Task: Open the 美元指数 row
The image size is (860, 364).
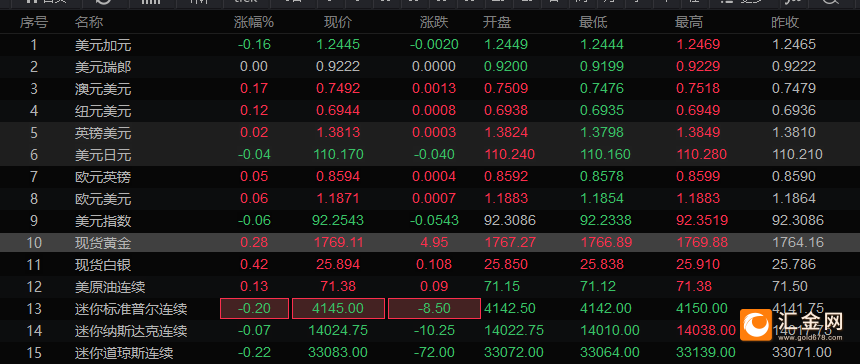Action: point(430,221)
